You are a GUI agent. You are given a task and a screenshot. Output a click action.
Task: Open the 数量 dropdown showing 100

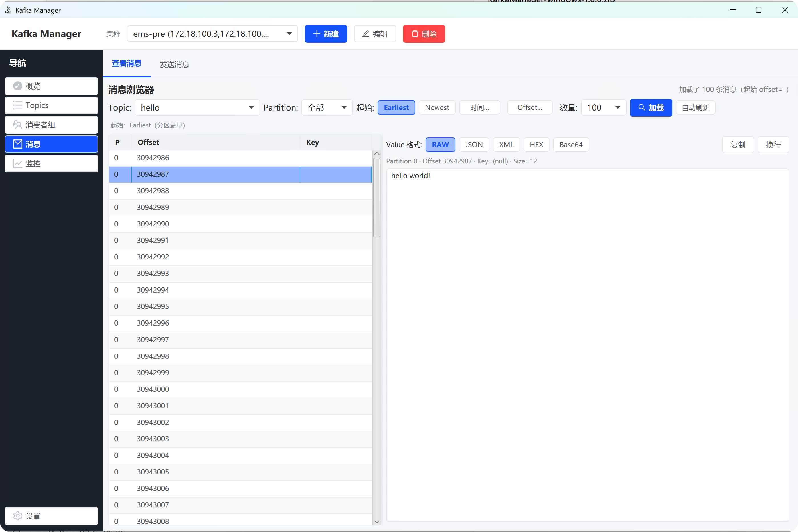(x=603, y=107)
